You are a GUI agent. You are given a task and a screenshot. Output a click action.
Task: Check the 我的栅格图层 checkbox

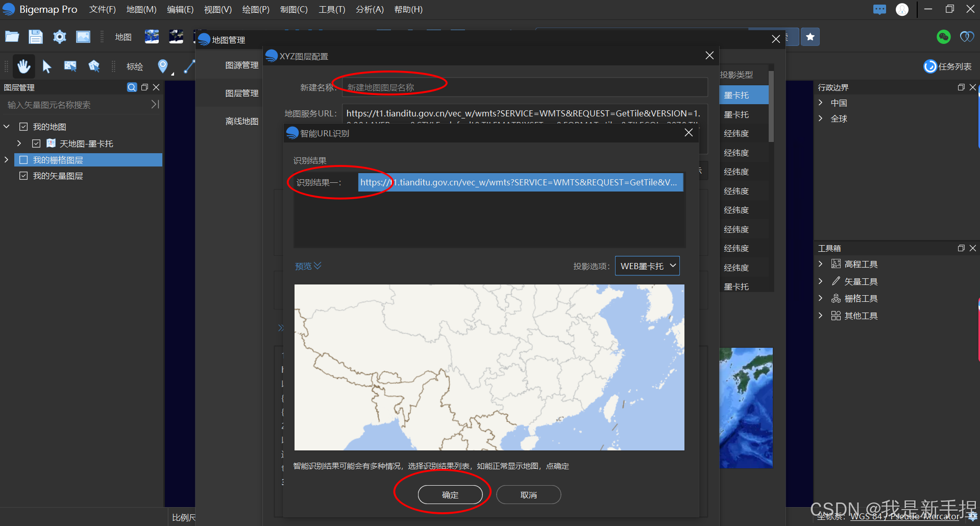23,160
